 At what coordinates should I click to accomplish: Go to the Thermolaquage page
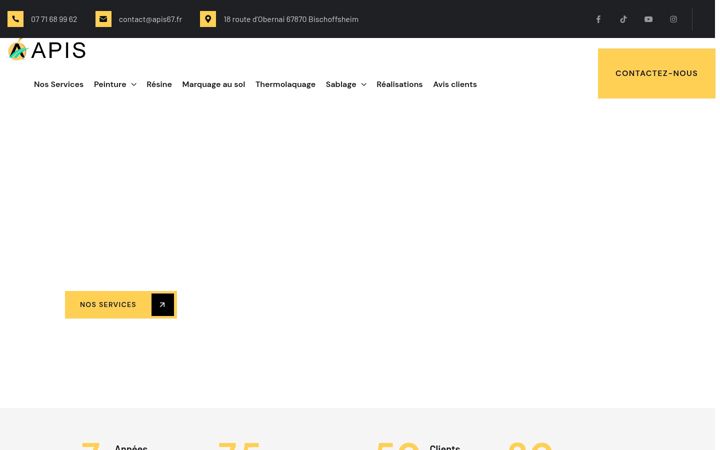pos(285,84)
